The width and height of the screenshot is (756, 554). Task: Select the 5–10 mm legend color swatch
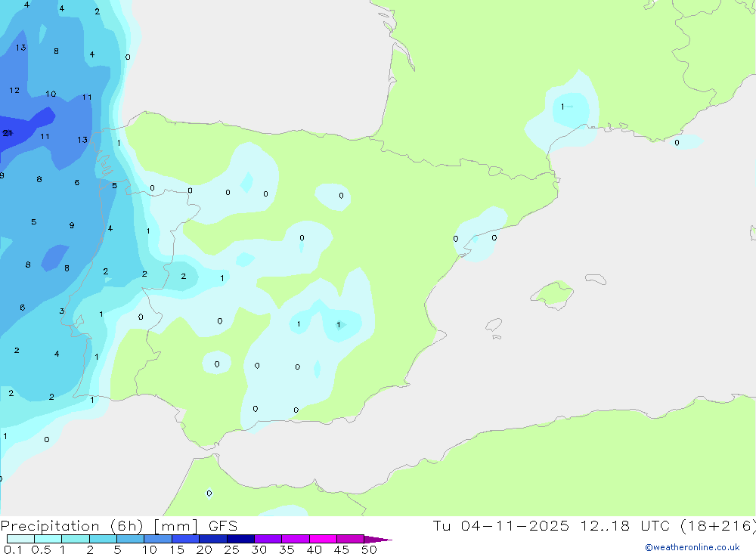131,539
